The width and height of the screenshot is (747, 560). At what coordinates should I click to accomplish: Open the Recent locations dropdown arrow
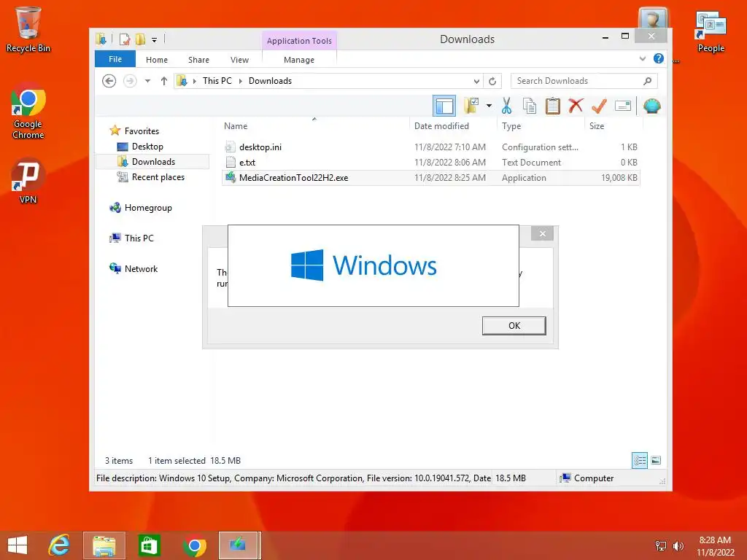coord(147,81)
